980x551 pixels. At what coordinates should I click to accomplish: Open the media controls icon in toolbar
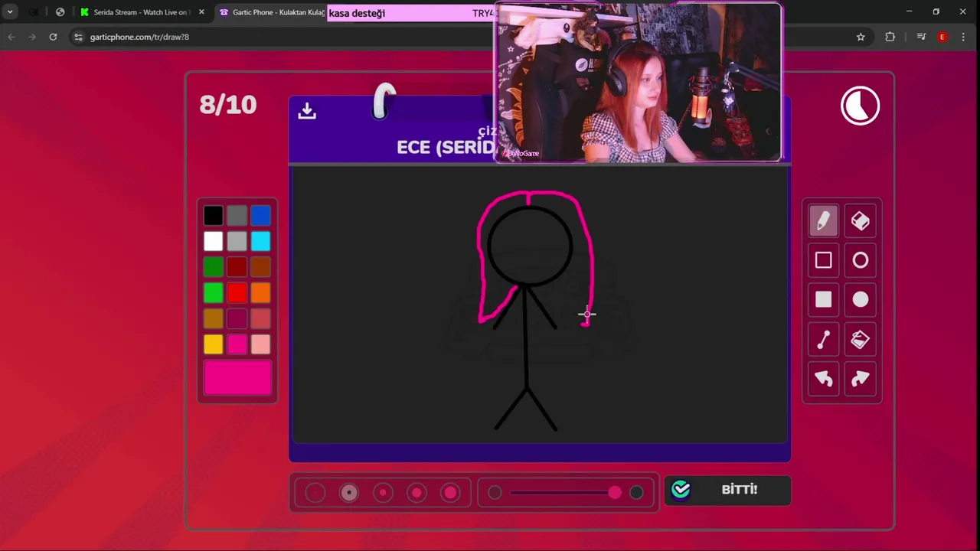coord(921,37)
